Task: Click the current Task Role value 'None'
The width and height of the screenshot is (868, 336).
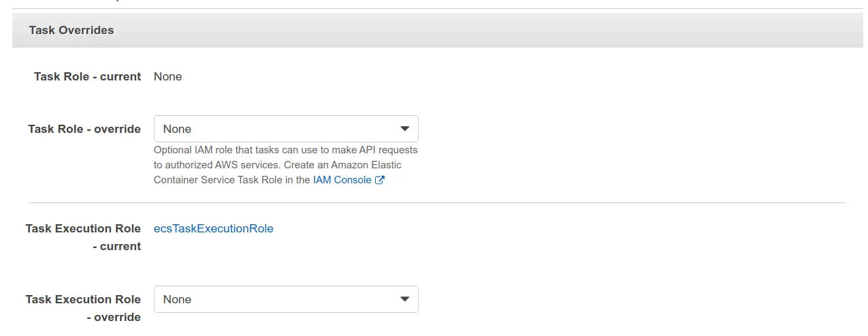Action: 167,76
